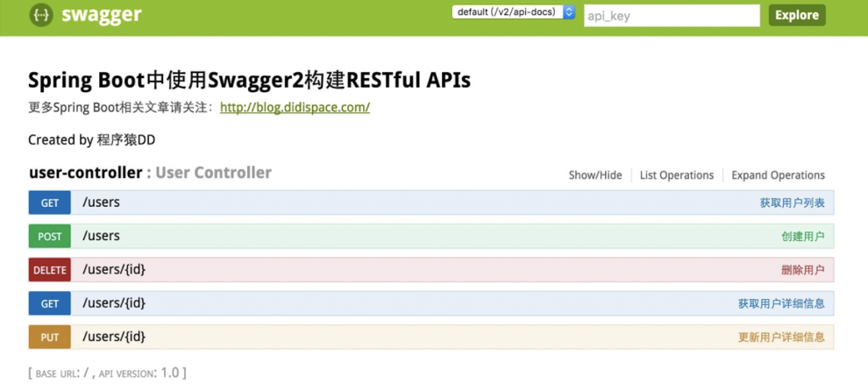Screen dimensions: 868x391
Task: Click the DELETE badge for /users/{id}
Action: pos(50,270)
